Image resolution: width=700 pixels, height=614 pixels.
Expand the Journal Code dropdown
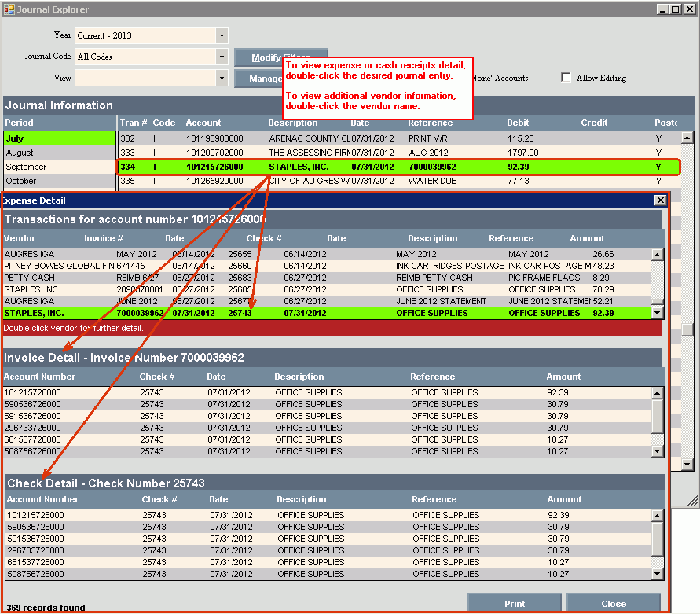[222, 57]
